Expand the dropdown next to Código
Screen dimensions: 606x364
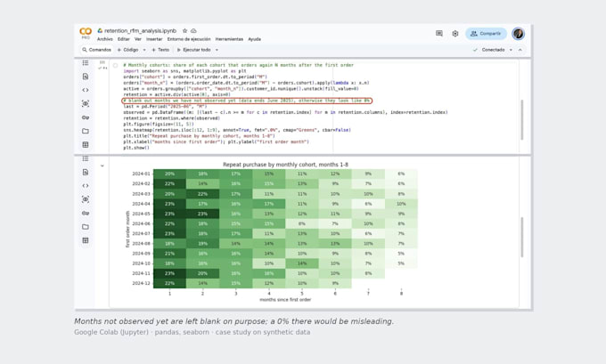tap(144, 50)
